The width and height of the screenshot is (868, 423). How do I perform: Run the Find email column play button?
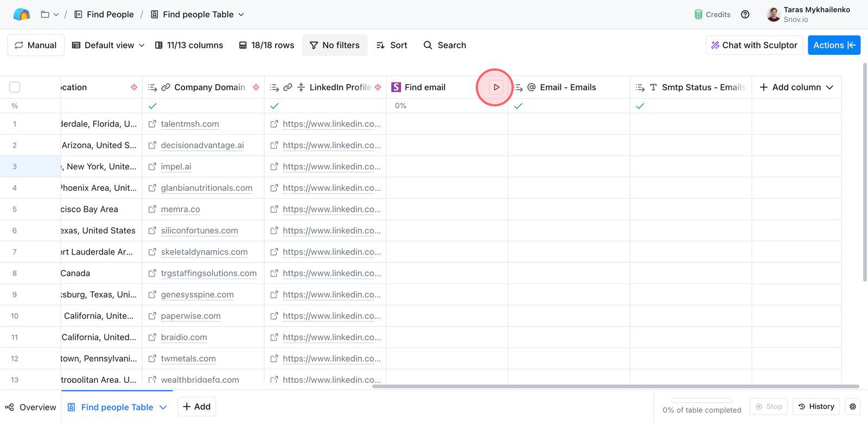496,87
